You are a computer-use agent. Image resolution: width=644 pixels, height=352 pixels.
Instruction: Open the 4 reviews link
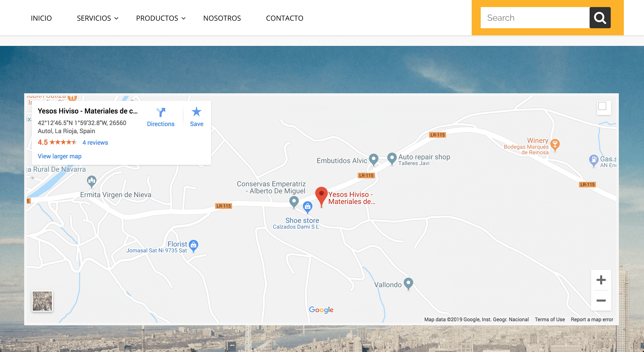pyautogui.click(x=95, y=142)
